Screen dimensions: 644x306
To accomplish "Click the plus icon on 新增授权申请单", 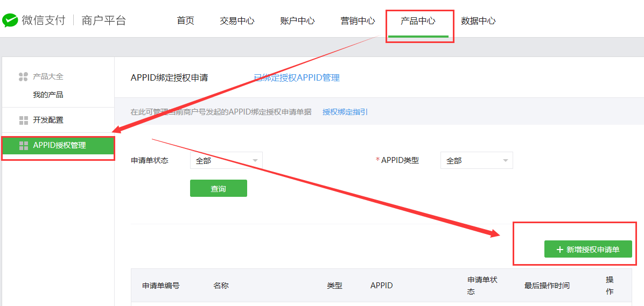I will (559, 250).
